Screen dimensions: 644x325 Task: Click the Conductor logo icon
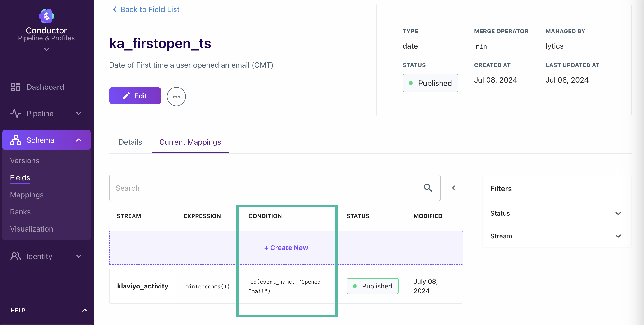46,16
